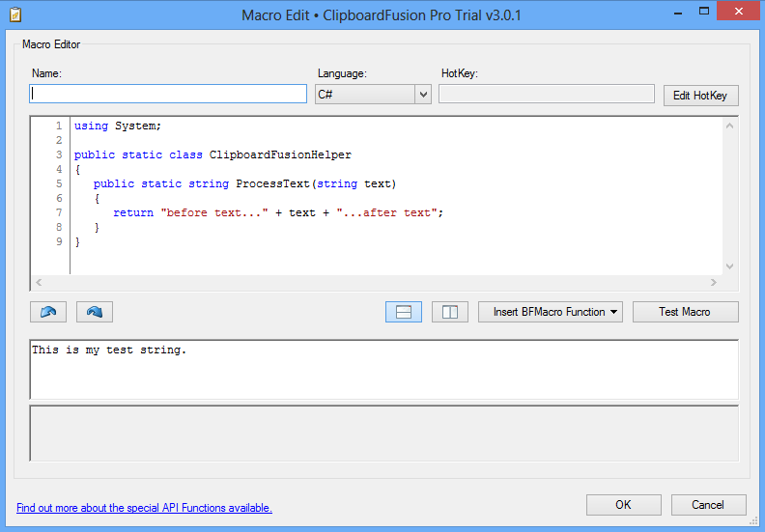
Task: Click the ClipboardFusion app icon in title bar
Action: pyautogui.click(x=15, y=14)
